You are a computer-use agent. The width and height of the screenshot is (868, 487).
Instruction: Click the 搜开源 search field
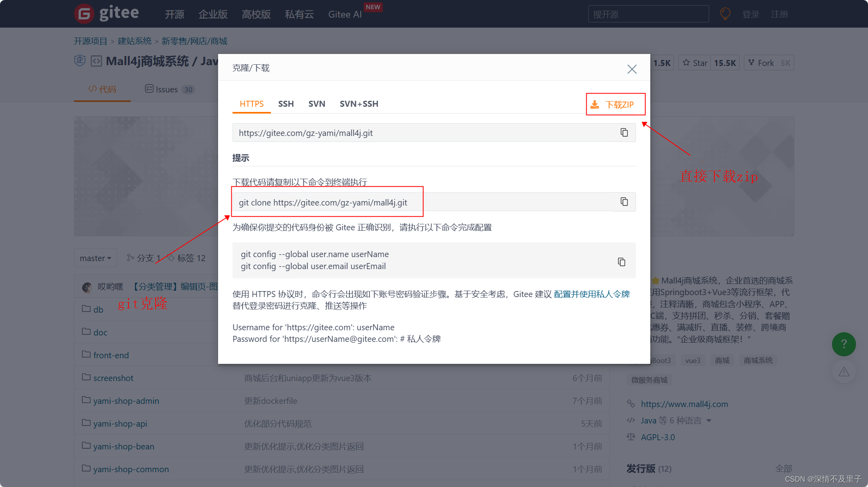click(x=648, y=14)
